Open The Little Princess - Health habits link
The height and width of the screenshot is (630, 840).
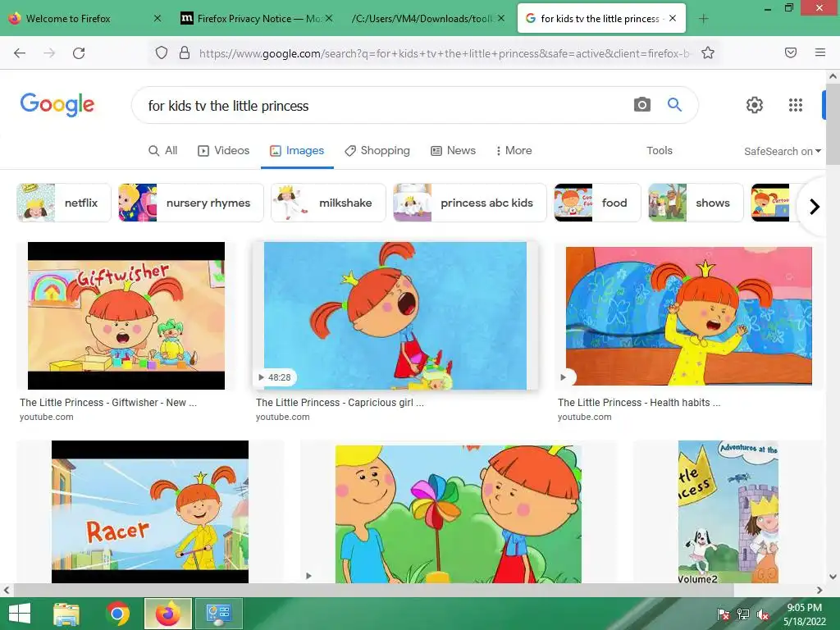(x=638, y=402)
